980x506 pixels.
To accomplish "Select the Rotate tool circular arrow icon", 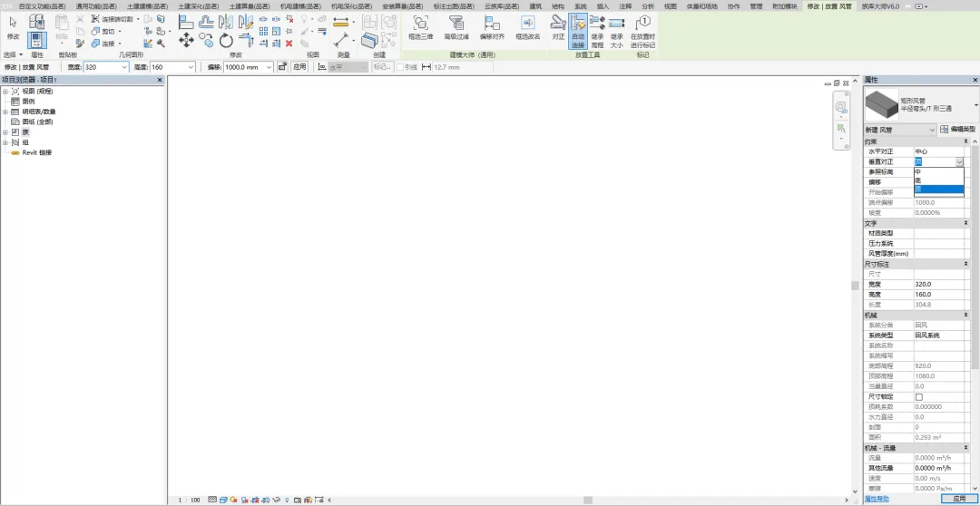I will (226, 41).
